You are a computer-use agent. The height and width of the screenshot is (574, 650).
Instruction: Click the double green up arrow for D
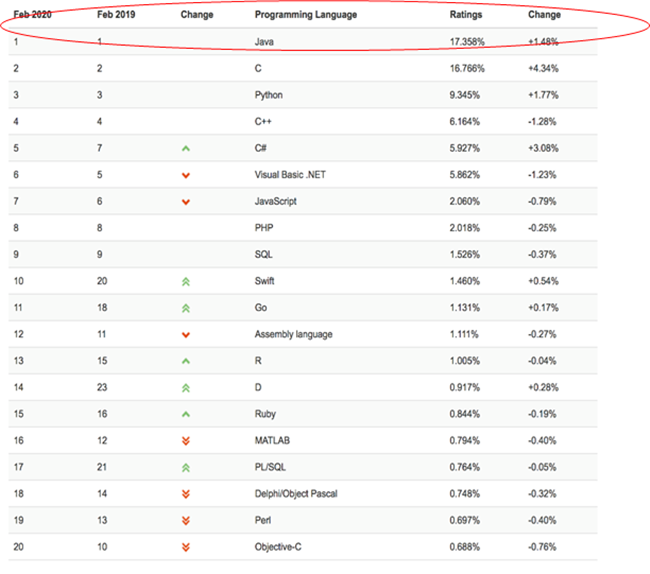[185, 388]
